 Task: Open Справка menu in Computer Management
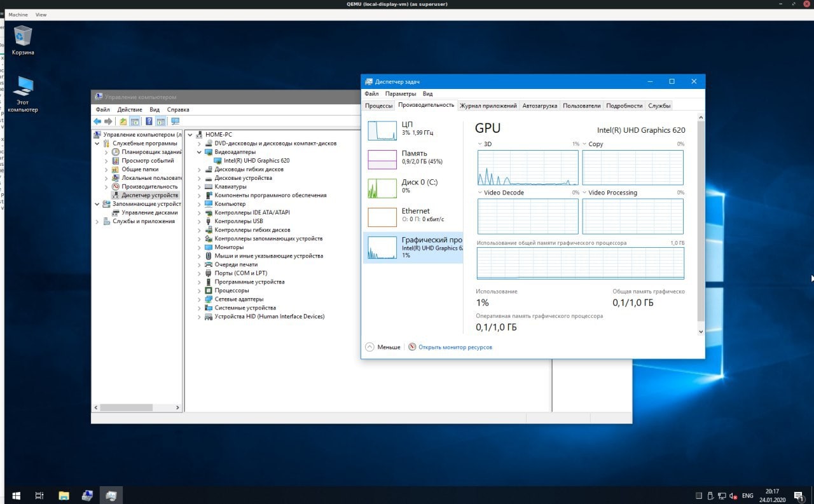[178, 110]
